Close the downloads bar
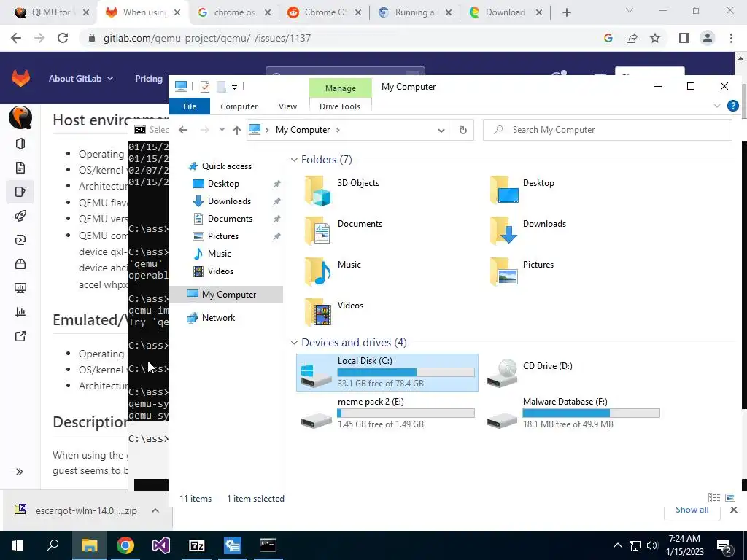Image resolution: width=747 pixels, height=560 pixels. [734, 510]
